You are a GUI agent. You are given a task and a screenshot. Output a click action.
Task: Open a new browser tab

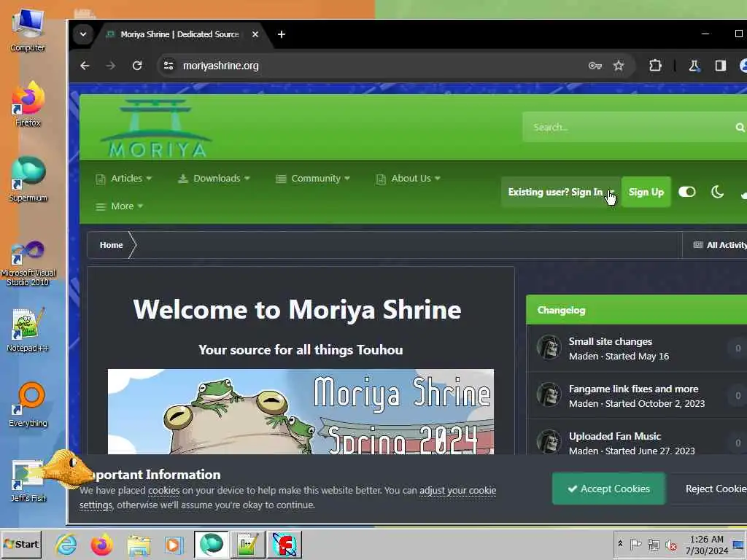[x=282, y=34]
